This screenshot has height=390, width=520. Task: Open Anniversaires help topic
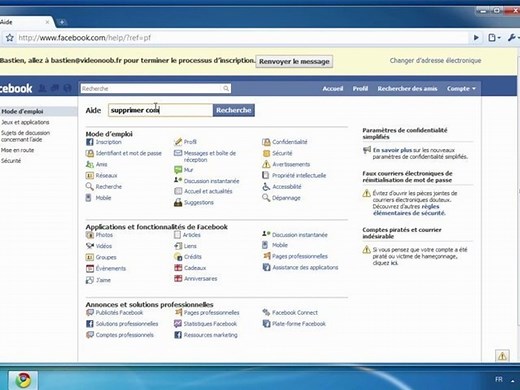(201, 279)
